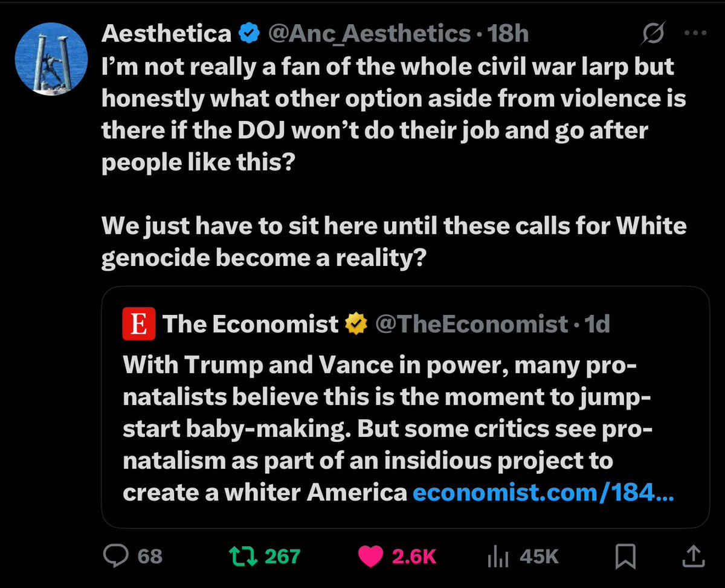Click the @Anc_Aesthetics handle

coord(369,34)
